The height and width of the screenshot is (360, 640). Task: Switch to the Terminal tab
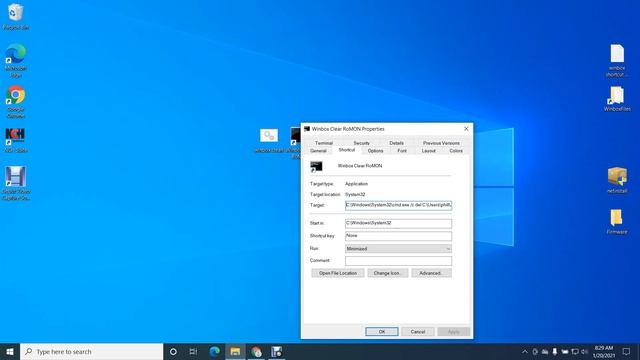click(324, 143)
